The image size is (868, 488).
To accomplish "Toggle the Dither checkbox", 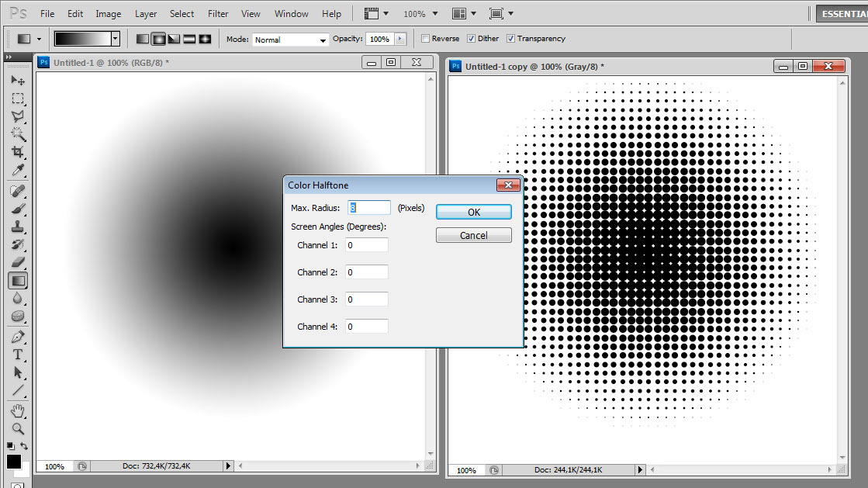I will 471,38.
